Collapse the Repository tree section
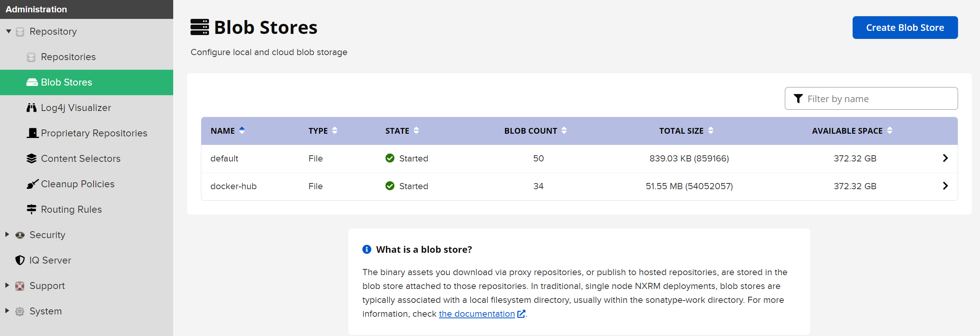Image resolution: width=980 pixels, height=336 pixels. pos(8,31)
